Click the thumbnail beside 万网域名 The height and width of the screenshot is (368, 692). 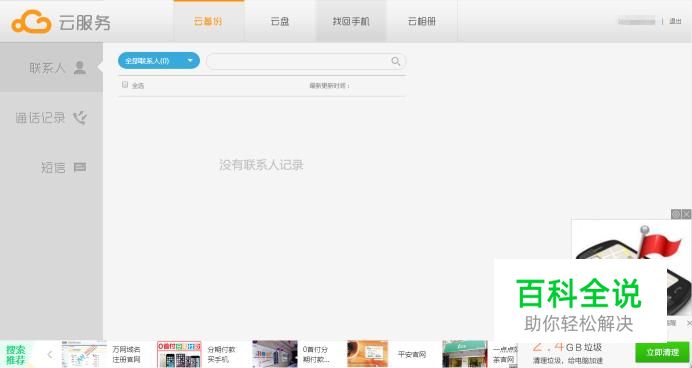point(84,354)
